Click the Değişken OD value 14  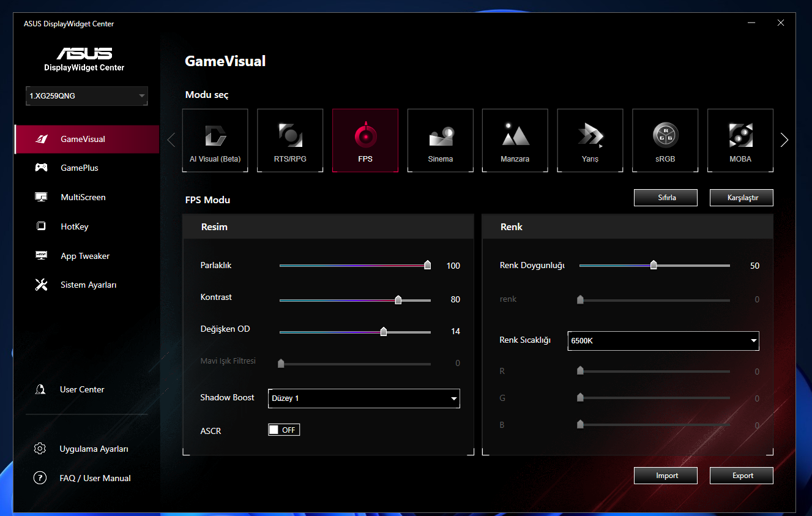pos(456,331)
